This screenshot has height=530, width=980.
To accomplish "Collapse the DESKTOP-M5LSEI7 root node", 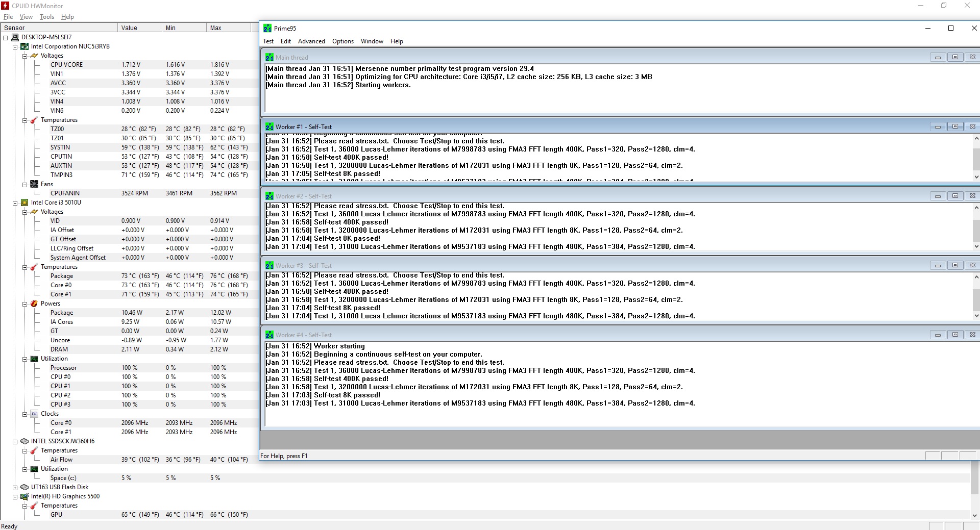I will click(x=6, y=37).
